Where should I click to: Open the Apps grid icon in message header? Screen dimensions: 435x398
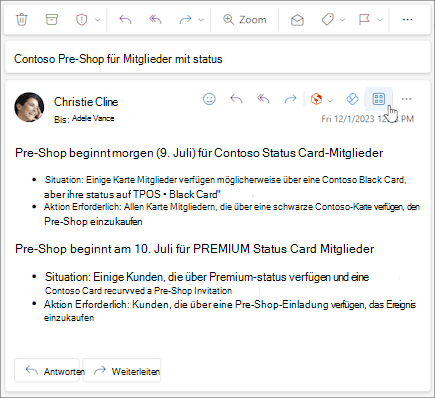tap(378, 99)
